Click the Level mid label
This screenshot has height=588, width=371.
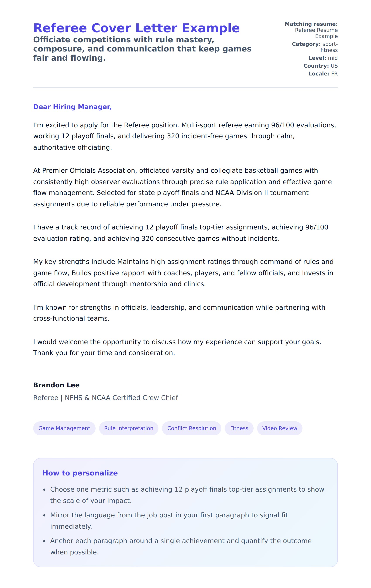[323, 58]
